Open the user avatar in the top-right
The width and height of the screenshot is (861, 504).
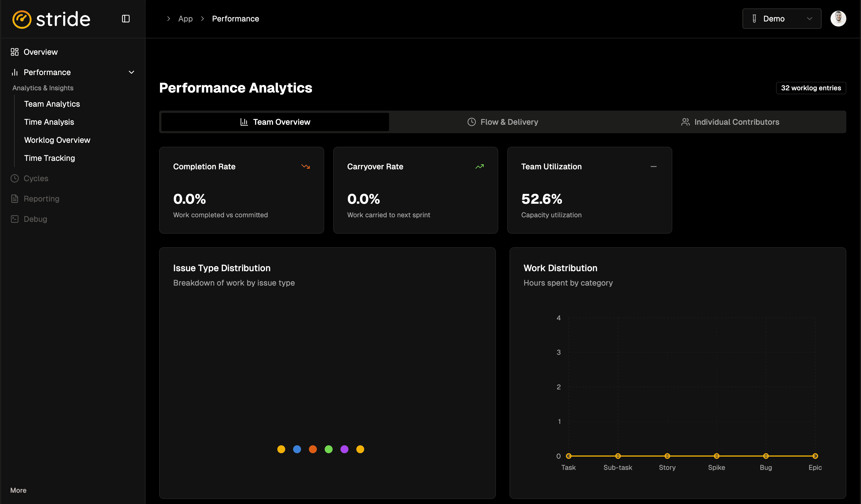[x=838, y=18]
